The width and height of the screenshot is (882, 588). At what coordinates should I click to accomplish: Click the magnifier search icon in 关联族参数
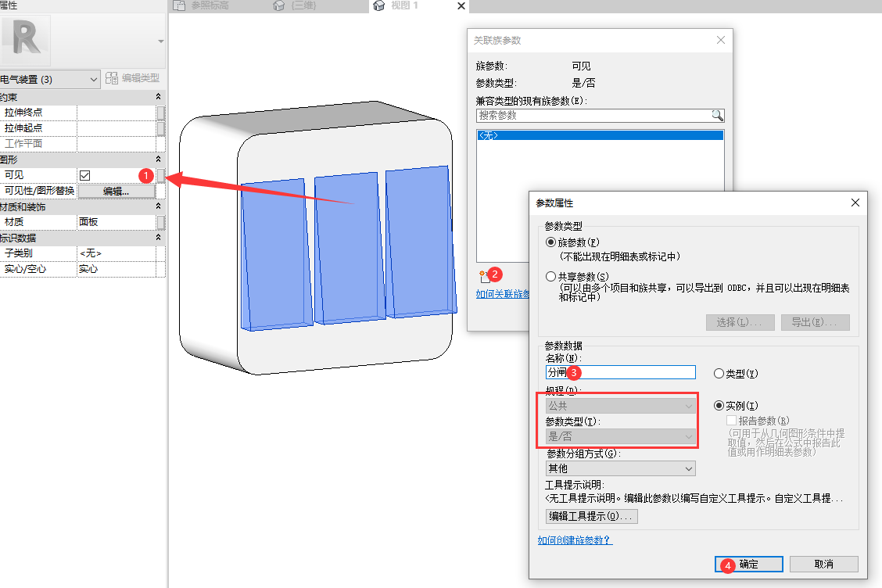pyautogui.click(x=717, y=116)
